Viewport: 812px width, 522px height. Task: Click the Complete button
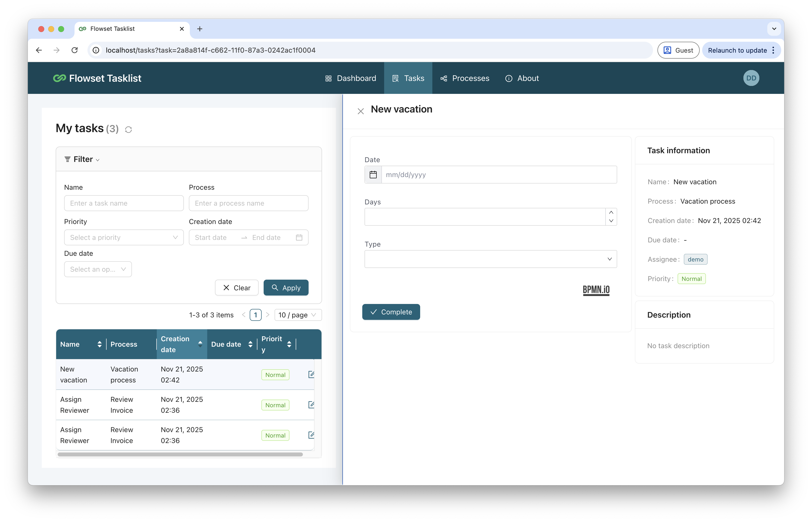tap(391, 311)
